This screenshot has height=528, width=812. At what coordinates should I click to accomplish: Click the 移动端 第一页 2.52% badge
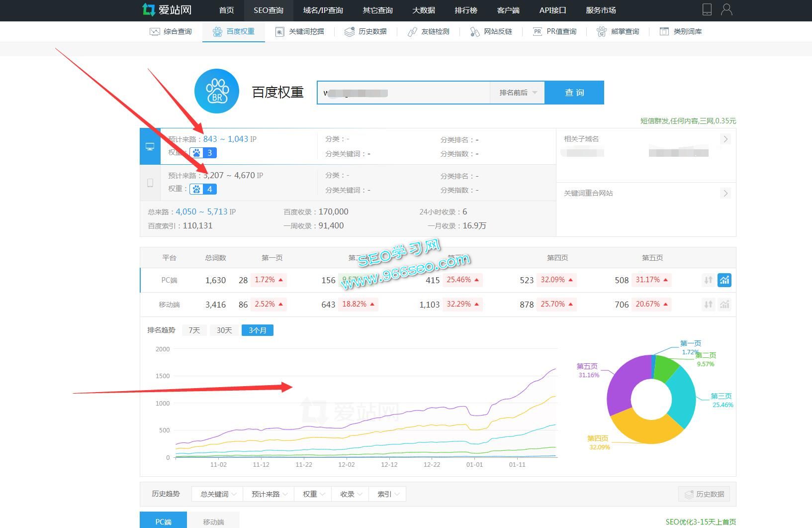pos(269,305)
